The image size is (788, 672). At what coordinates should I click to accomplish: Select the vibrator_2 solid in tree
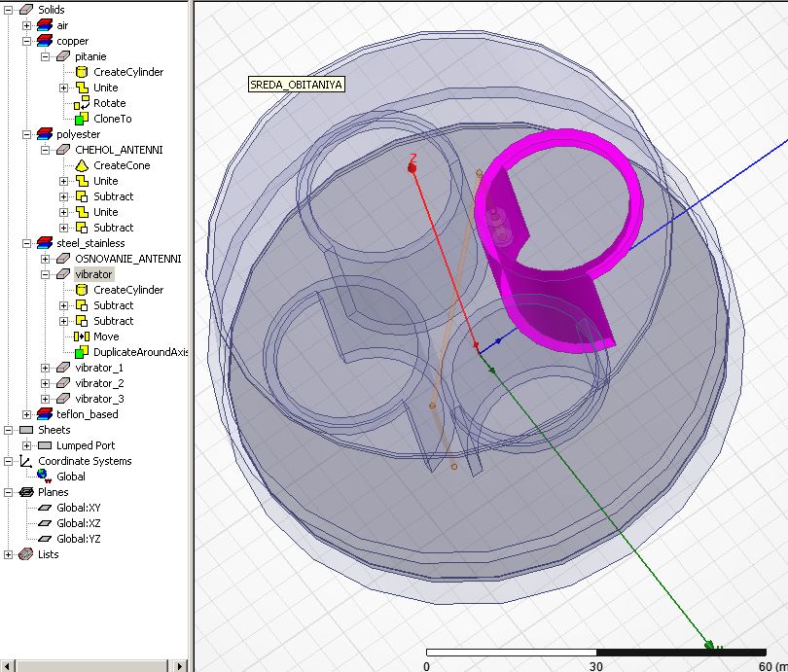[x=99, y=383]
